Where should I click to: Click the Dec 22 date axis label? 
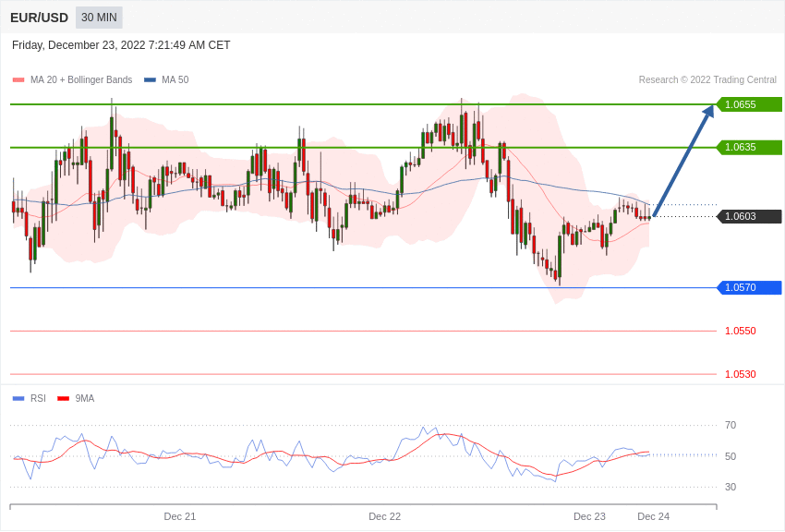(384, 516)
